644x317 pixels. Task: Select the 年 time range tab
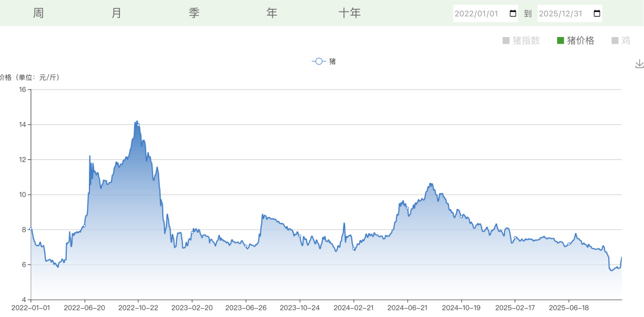click(272, 13)
